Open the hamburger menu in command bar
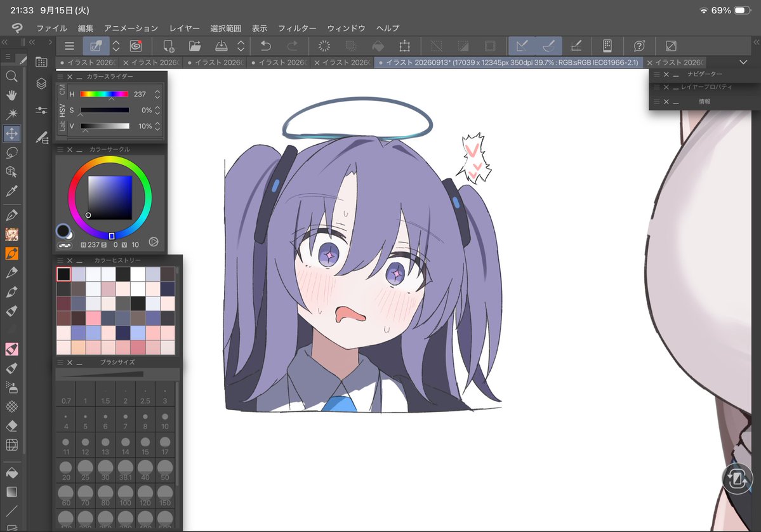 coord(69,46)
